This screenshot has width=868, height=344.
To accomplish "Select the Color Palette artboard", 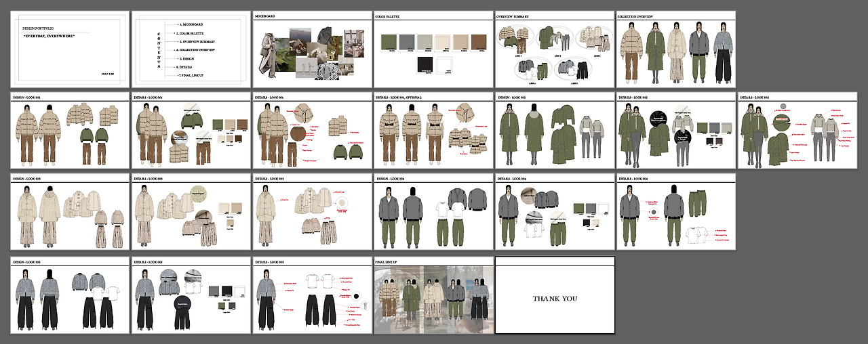I will 433,48.
